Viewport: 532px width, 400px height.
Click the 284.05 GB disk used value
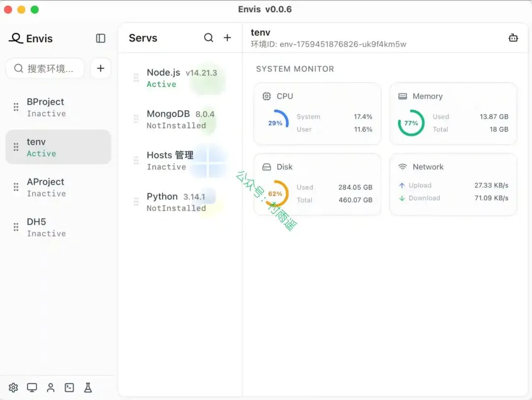pyautogui.click(x=355, y=187)
